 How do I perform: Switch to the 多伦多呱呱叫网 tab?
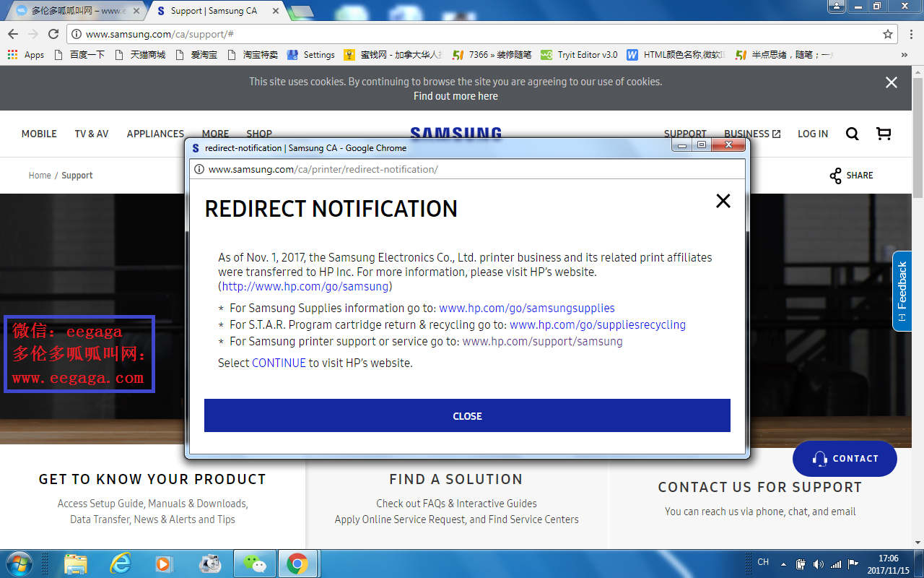coord(77,11)
